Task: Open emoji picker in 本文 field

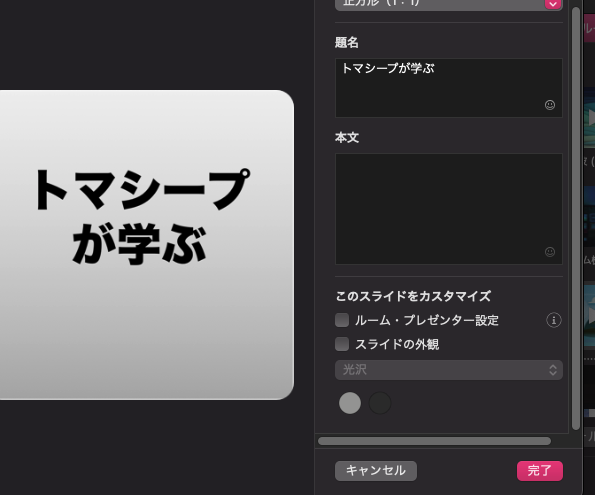Action: pos(550,252)
